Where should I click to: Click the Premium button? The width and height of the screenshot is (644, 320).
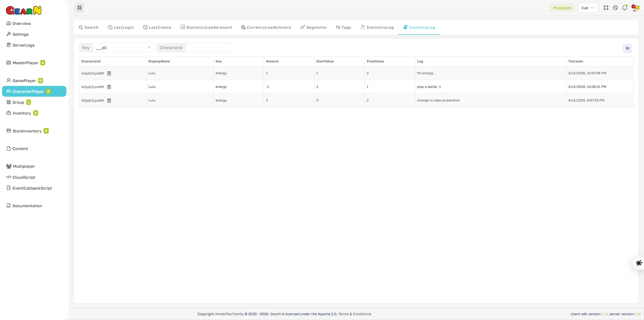tap(562, 8)
